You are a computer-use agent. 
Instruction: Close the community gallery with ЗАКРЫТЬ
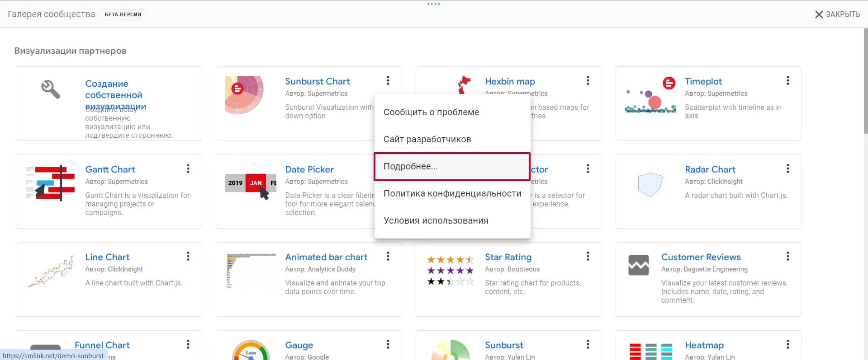[x=837, y=14]
